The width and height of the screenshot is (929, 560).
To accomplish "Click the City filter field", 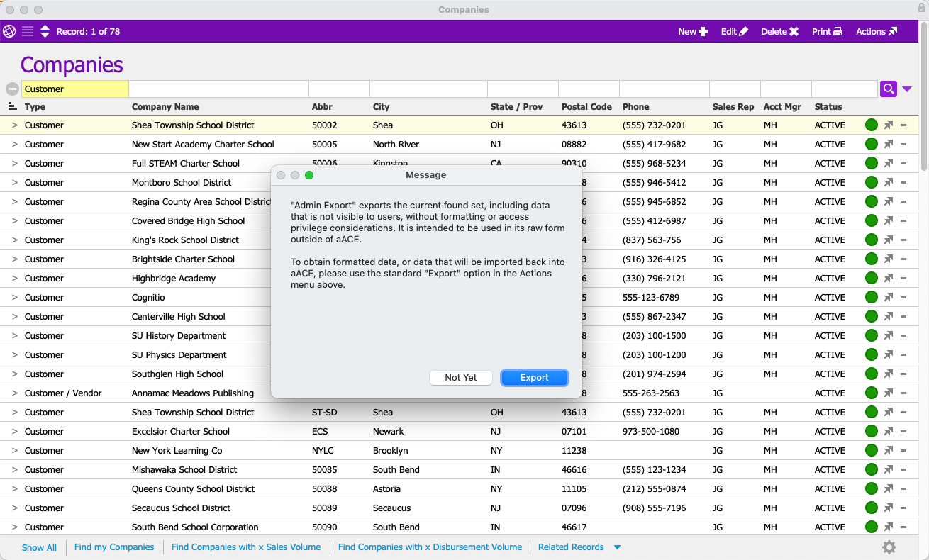I will click(428, 89).
